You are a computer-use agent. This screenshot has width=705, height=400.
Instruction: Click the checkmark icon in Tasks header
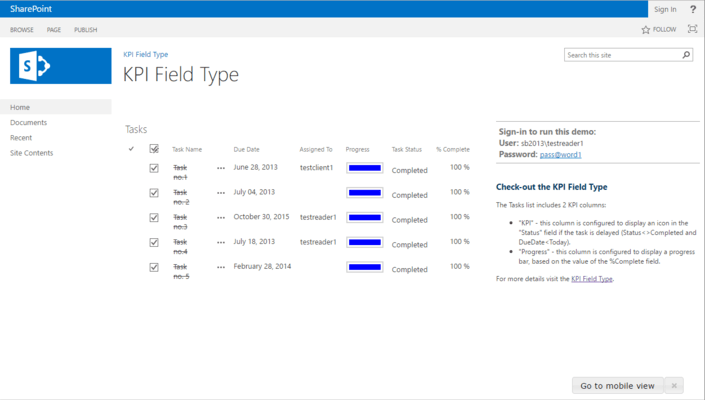pyautogui.click(x=131, y=149)
